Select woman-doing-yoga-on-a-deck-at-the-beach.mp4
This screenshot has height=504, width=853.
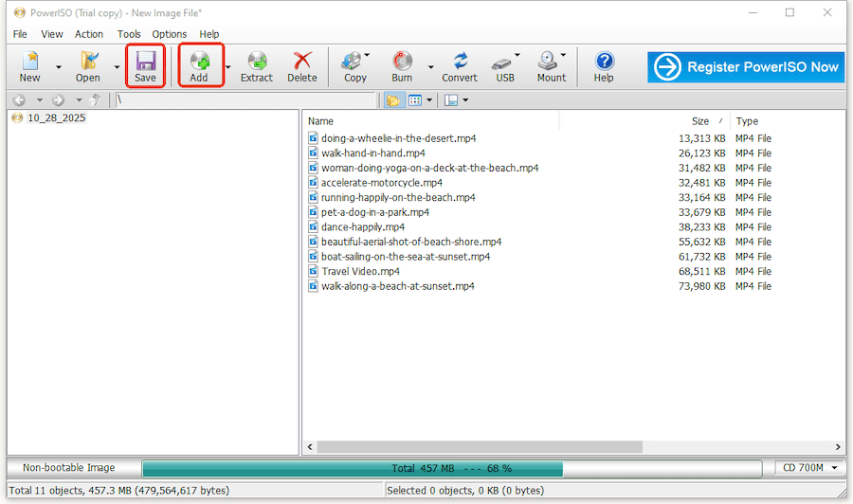429,168
